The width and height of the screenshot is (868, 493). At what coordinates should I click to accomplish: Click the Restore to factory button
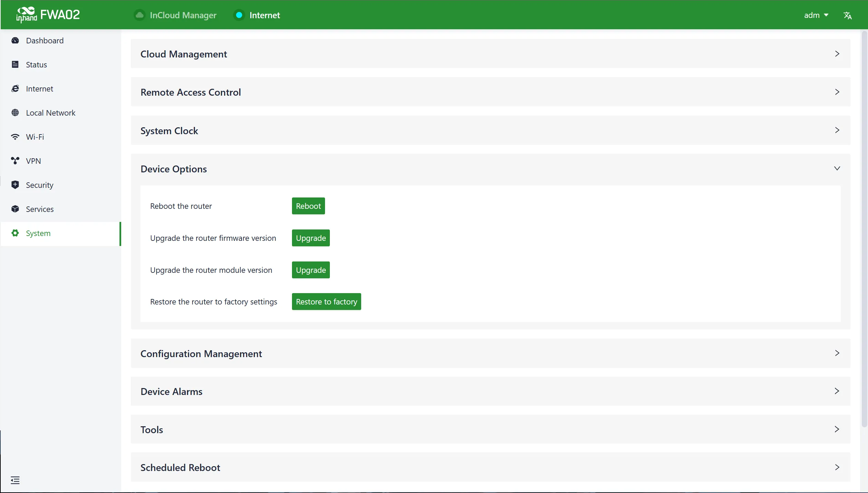(326, 301)
